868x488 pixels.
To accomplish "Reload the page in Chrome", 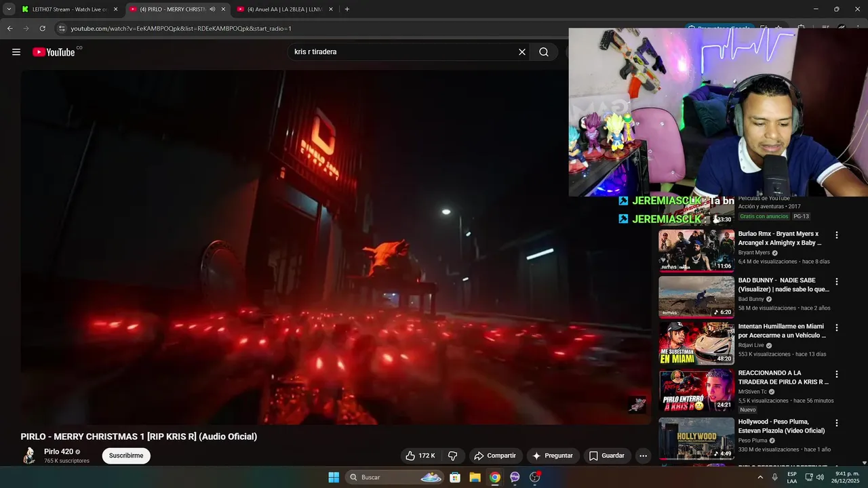I will pos(42,28).
